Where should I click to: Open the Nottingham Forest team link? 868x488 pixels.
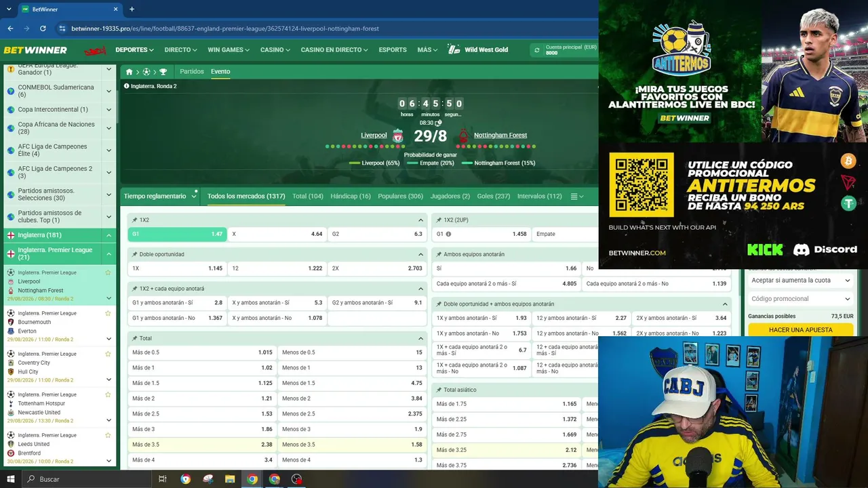[x=500, y=136]
